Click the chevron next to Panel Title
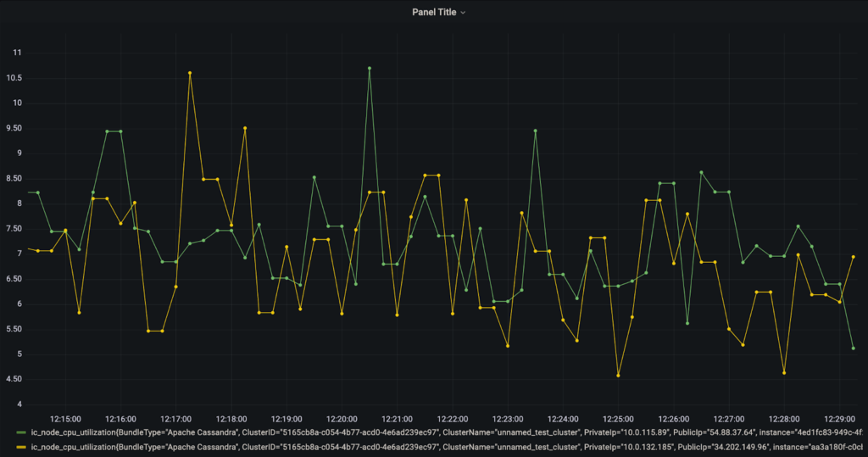Viewport: 868px width, 457px height. tap(463, 13)
